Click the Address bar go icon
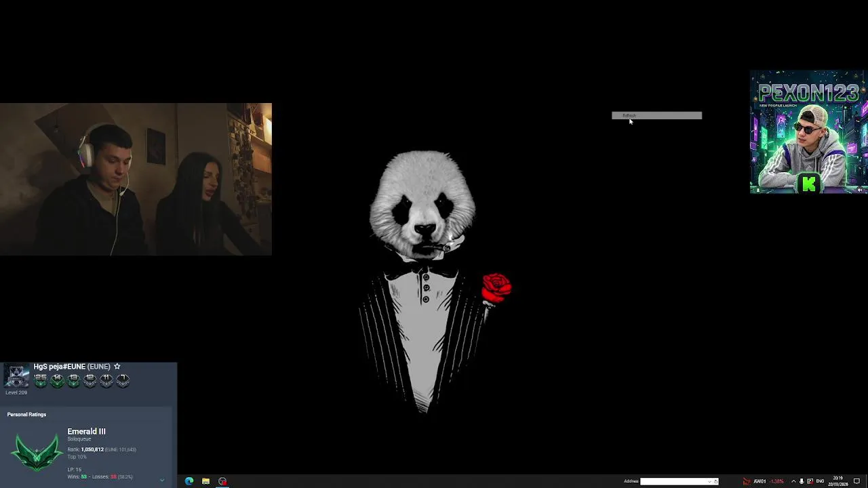Viewport: 868px width, 488px height. 716,481
